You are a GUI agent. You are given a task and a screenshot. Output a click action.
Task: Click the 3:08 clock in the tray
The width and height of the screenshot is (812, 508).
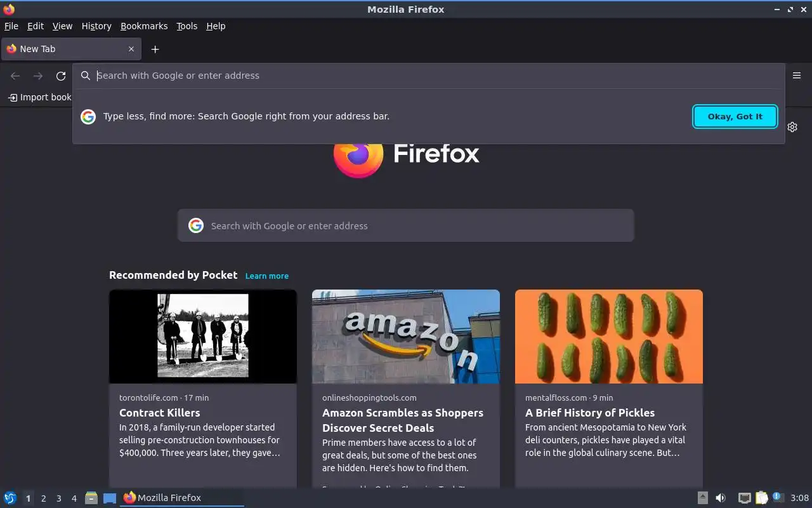click(x=800, y=498)
